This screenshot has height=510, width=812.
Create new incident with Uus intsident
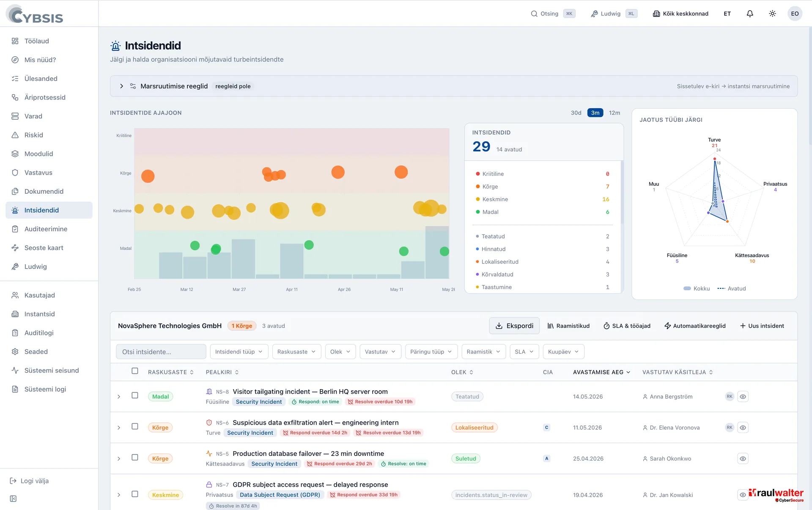point(762,326)
